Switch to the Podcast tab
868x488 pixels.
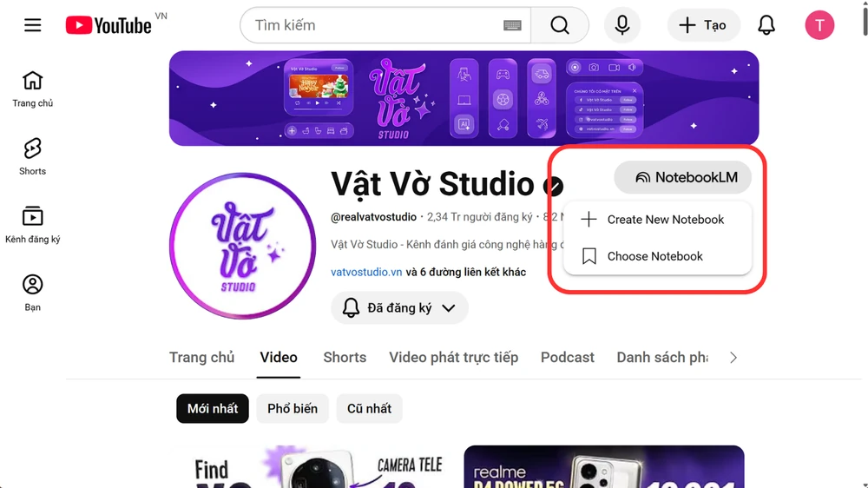pyautogui.click(x=568, y=358)
